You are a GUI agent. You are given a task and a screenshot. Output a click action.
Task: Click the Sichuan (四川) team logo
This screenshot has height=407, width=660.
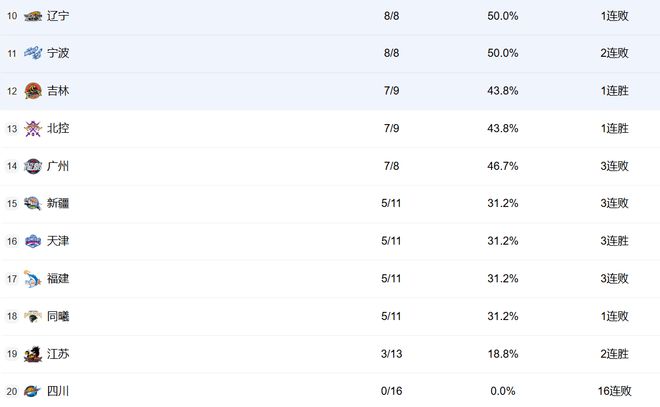(x=33, y=391)
